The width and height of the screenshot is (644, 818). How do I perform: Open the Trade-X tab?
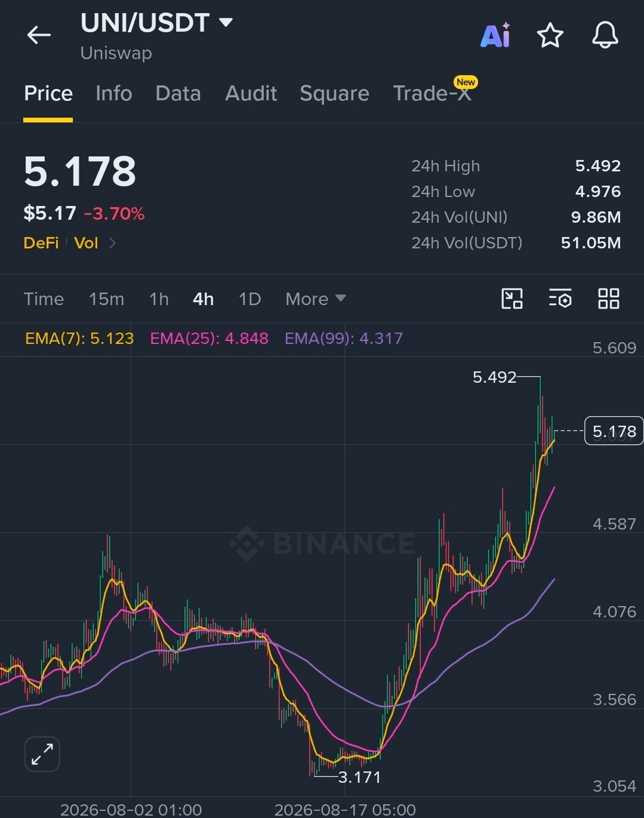click(x=433, y=93)
